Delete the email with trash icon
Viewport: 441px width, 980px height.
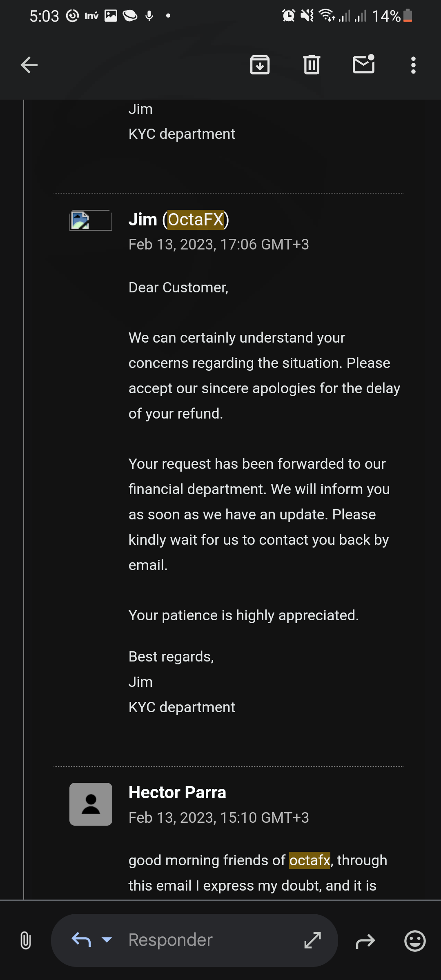click(x=312, y=65)
